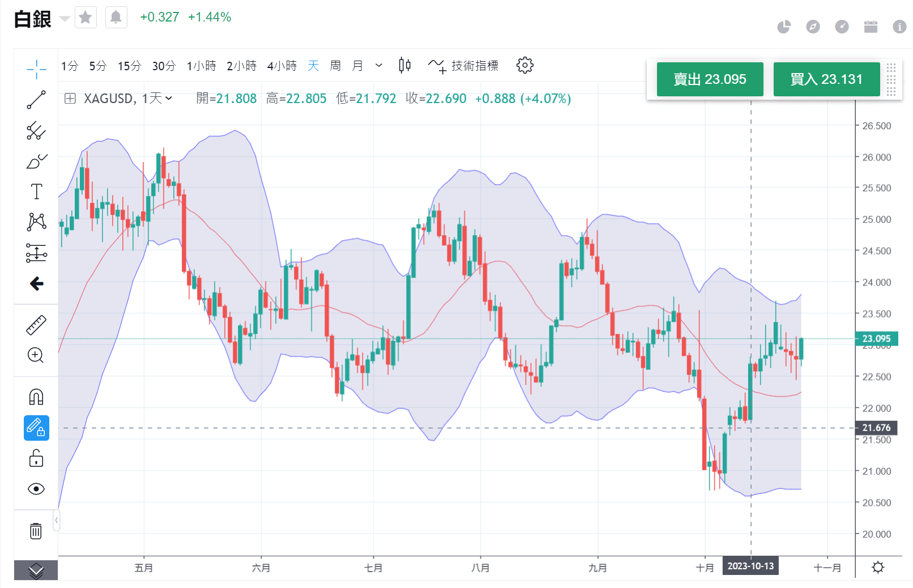Click the zoom in magnifier tool
This screenshot has width=913, height=588.
coord(36,355)
